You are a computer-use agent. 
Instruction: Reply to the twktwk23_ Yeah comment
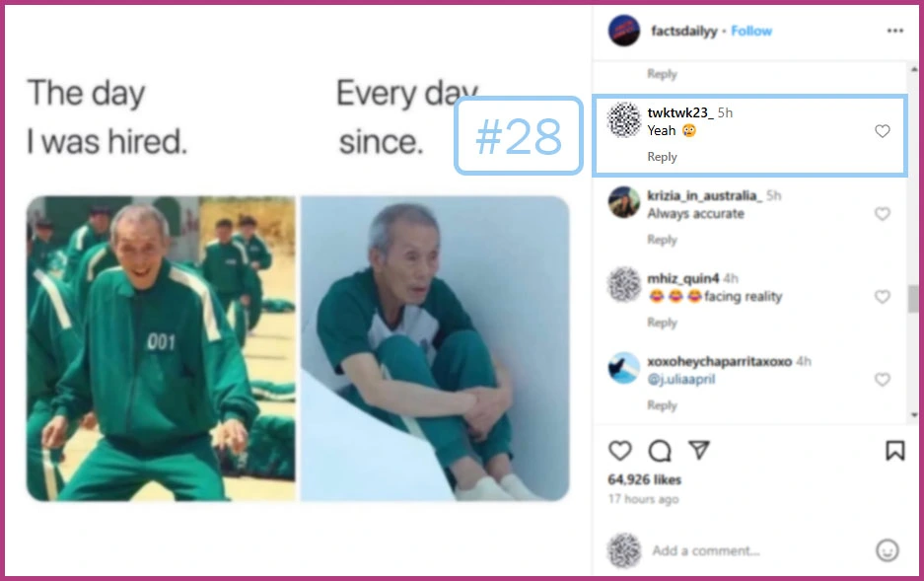(663, 157)
